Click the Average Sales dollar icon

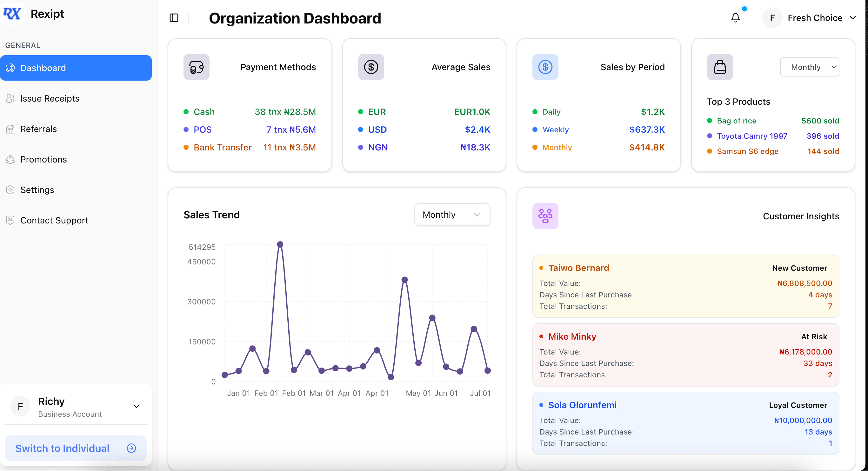click(371, 67)
